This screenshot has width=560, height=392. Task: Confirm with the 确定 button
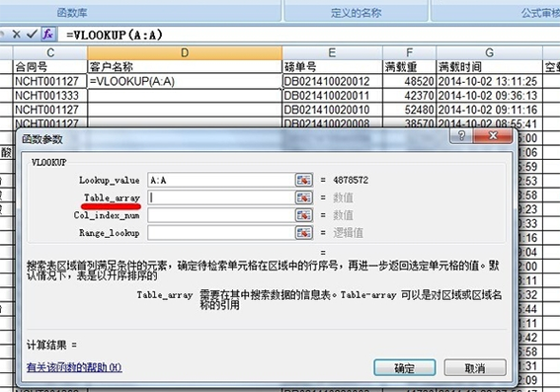tap(405, 367)
